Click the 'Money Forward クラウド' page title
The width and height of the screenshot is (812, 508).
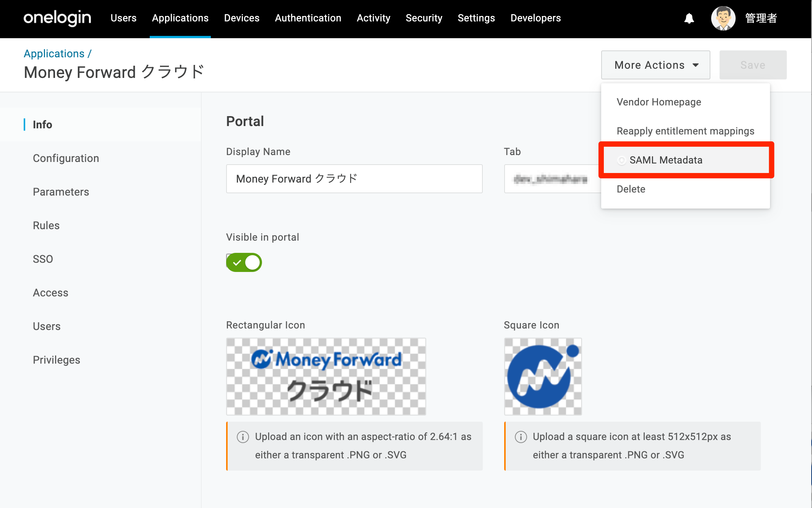[x=114, y=72]
